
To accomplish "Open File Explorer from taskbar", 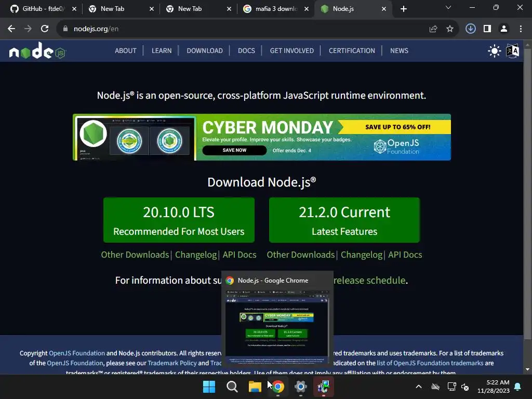I will pyautogui.click(x=255, y=387).
